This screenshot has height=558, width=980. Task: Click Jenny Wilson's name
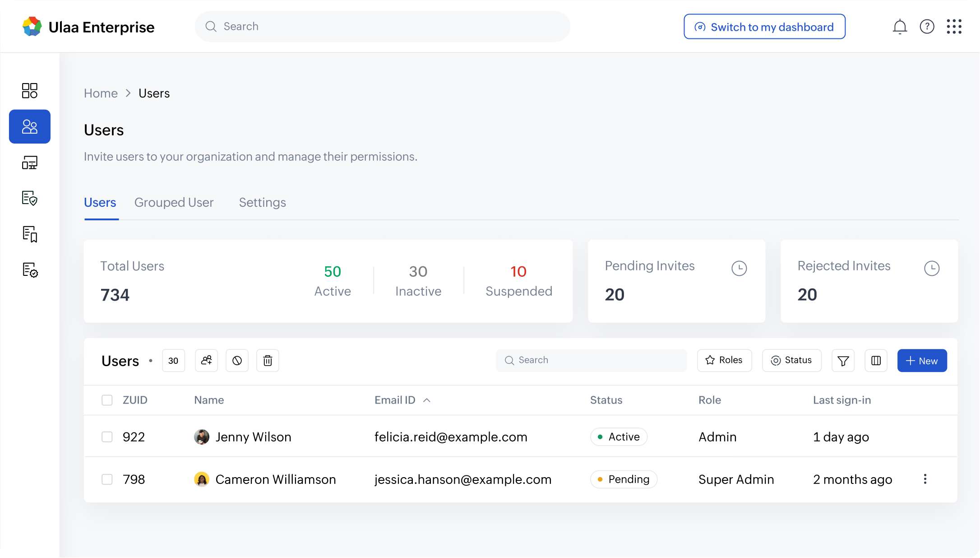pyautogui.click(x=253, y=437)
